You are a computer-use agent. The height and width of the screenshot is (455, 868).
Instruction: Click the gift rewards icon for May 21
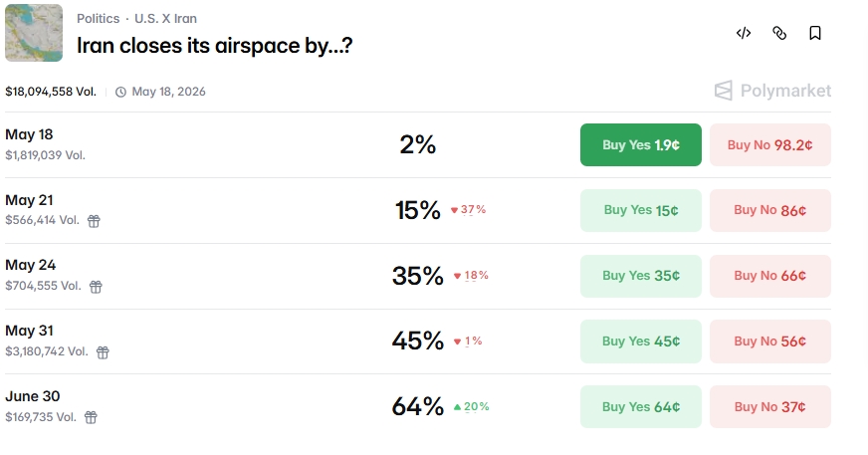point(94,221)
